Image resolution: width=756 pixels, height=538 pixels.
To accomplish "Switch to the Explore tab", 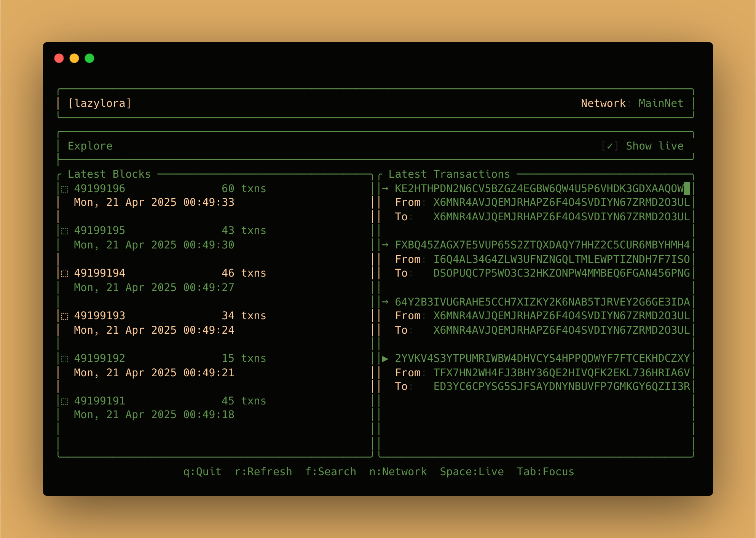I will 90,145.
